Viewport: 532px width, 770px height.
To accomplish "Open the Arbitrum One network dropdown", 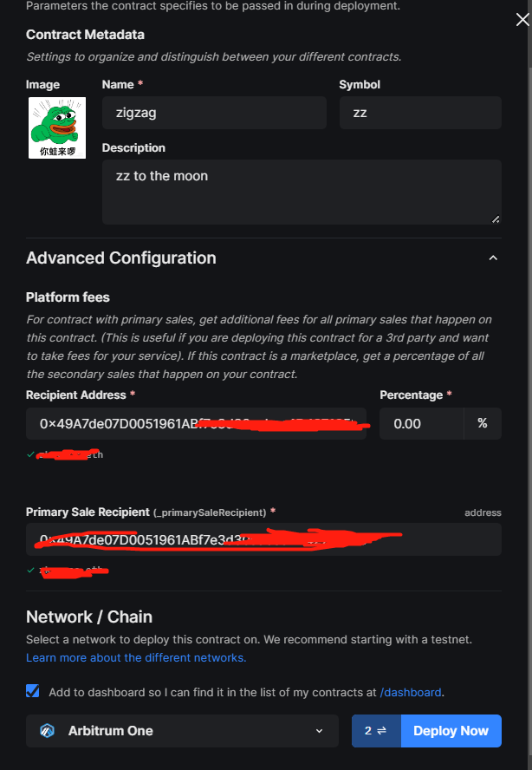I will [x=182, y=731].
